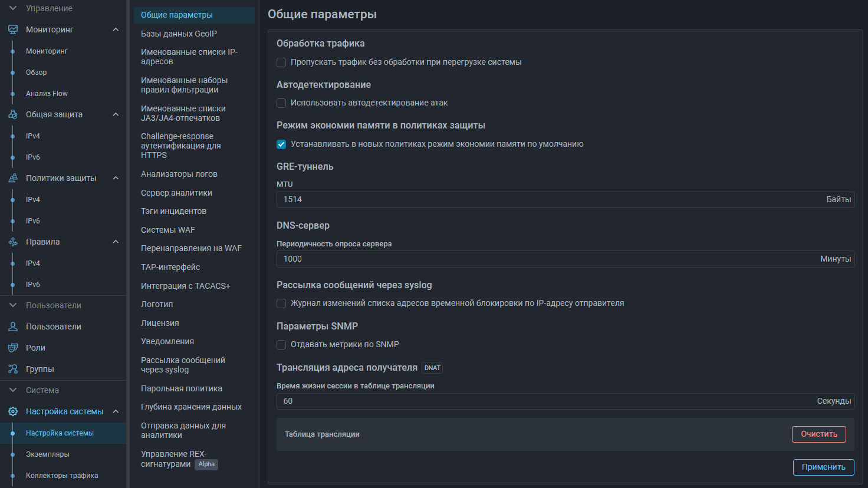868x488 pixels.
Task: Open Базы данных GeoIP settings section
Action: pyautogui.click(x=179, y=34)
